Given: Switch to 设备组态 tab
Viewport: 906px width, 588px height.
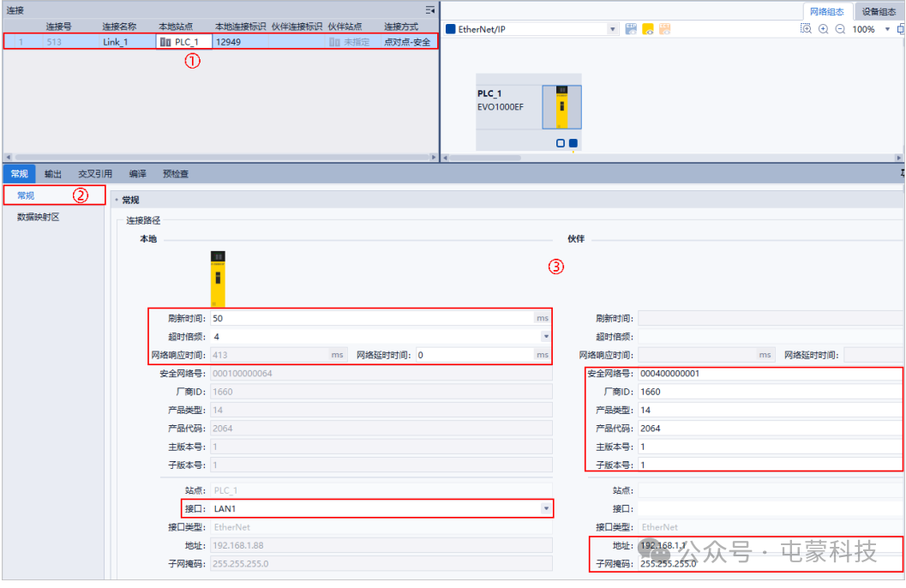Looking at the screenshot, I should point(879,11).
